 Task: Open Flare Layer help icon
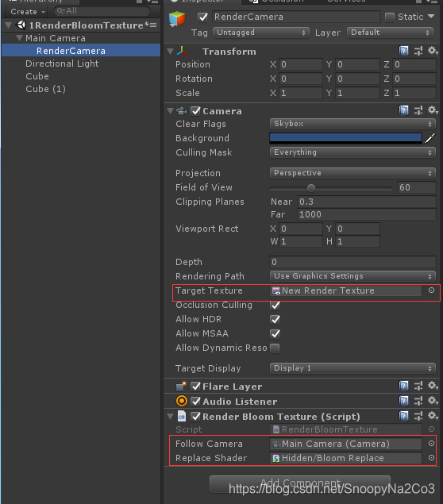pyautogui.click(x=404, y=386)
